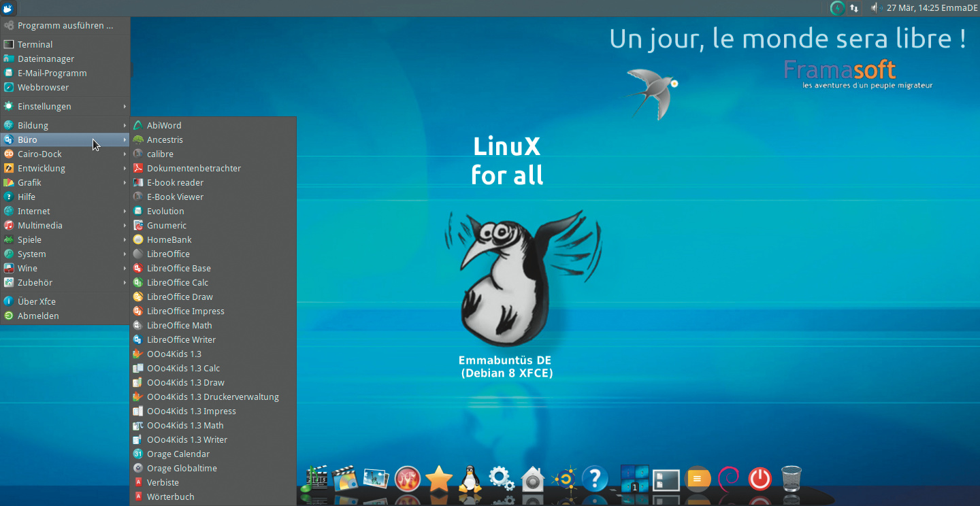Click the blue and yellow sun-like dock icon

(x=564, y=479)
